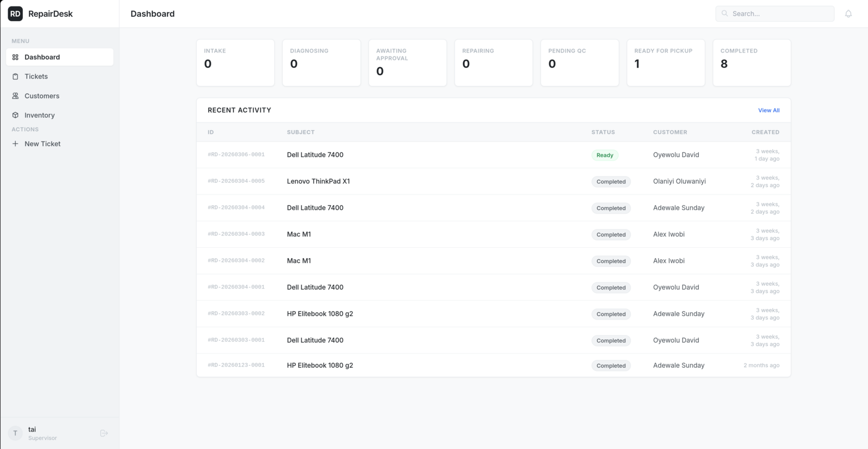The width and height of the screenshot is (868, 449).
Task: Click the Customers people icon
Action: click(x=15, y=96)
